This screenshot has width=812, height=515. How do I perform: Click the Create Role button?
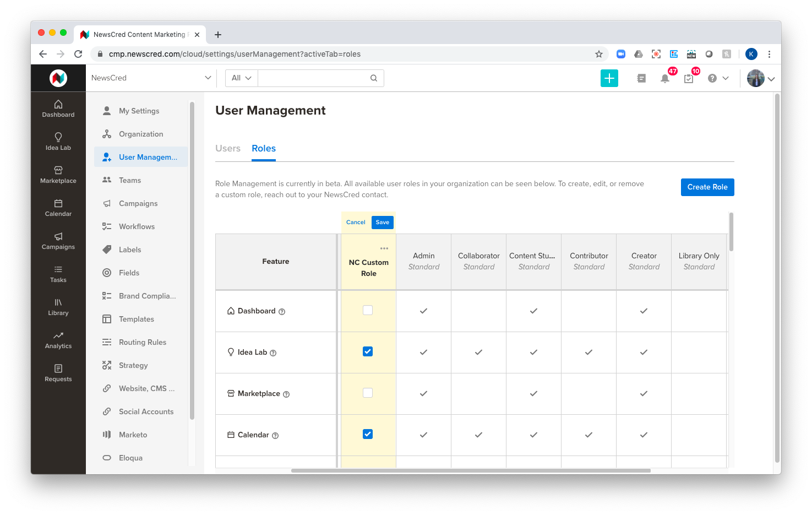tap(707, 187)
